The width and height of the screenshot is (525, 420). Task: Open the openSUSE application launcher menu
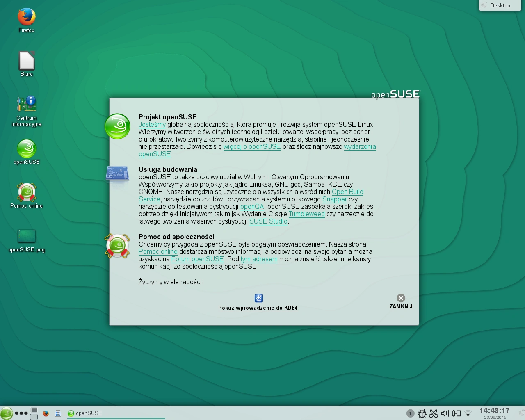click(x=6, y=413)
